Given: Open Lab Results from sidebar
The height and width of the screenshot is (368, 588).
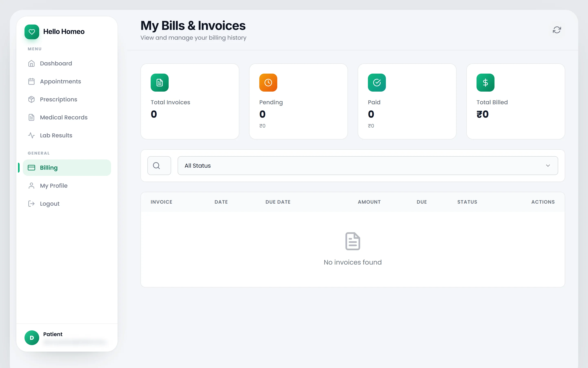Looking at the screenshot, I should click(67, 136).
